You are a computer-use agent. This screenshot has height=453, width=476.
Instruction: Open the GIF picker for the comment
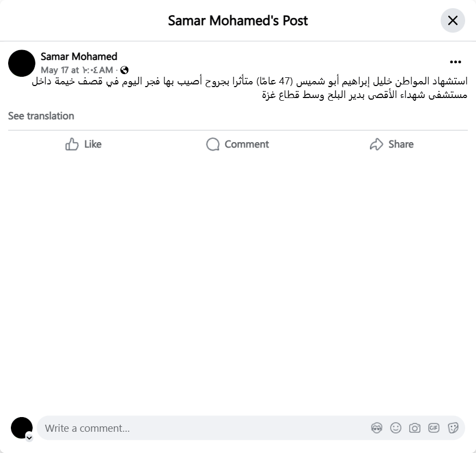pos(434,428)
